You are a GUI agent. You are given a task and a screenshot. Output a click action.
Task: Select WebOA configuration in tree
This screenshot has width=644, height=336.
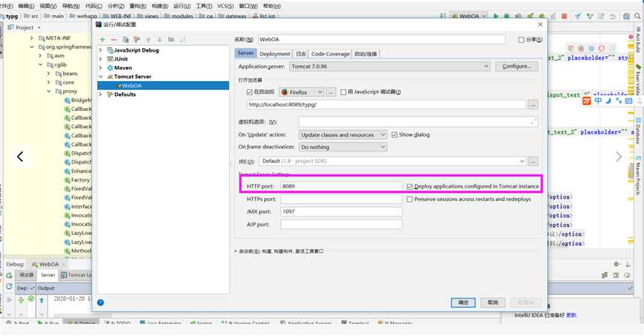point(163,85)
